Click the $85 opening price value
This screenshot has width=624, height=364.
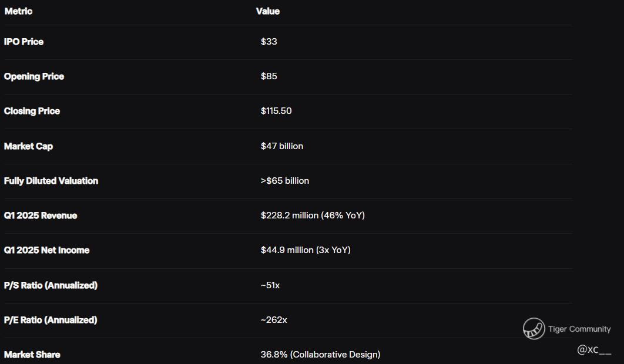point(269,76)
